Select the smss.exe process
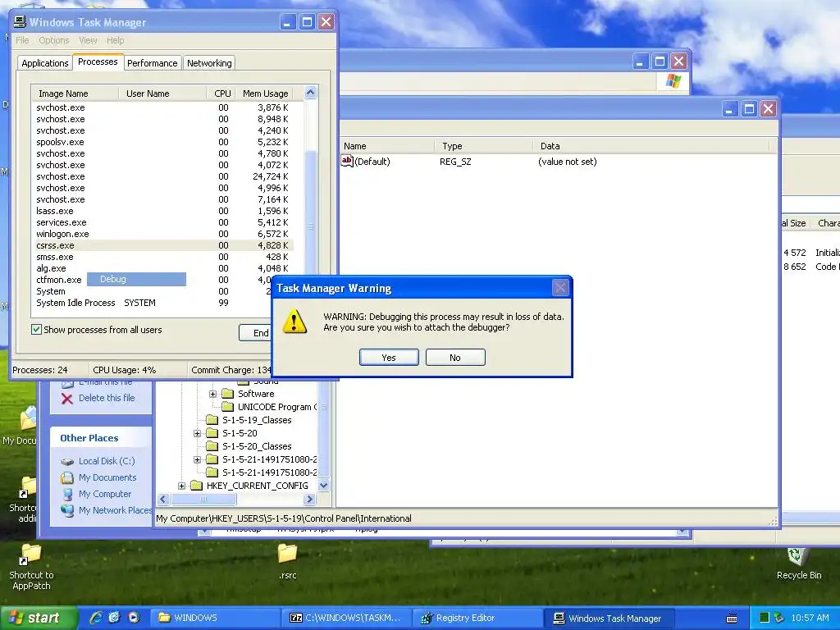840x630 pixels. [162, 257]
